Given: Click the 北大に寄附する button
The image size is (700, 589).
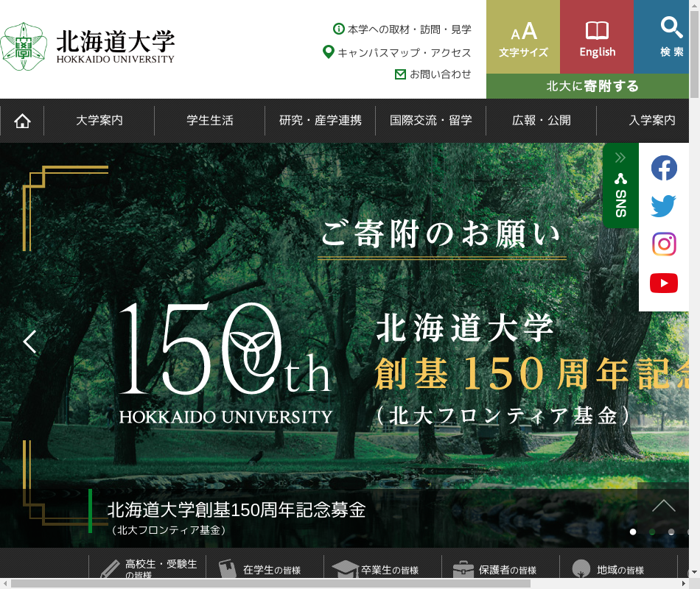Looking at the screenshot, I should (592, 86).
